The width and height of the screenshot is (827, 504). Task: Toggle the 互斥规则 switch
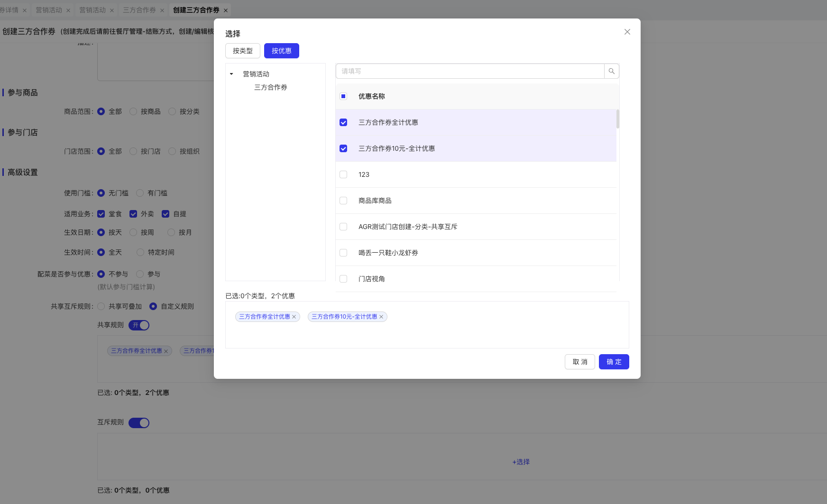click(139, 423)
